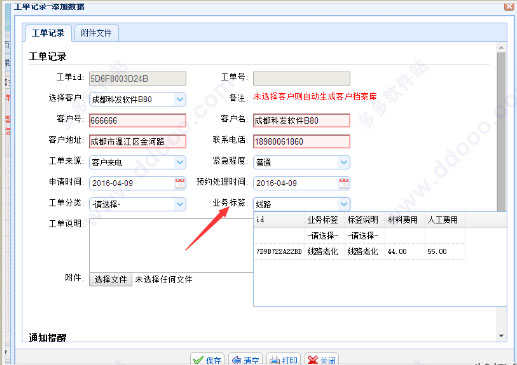This screenshot has width=517, height=365.
Task: Expand the 选择客户 dropdown
Action: click(x=180, y=99)
